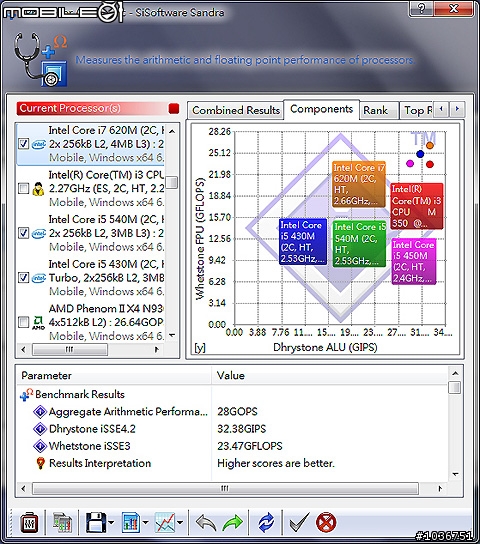
Task: Click diamond icon beside Aggregate Arithmetic Performance
Action: click(40, 412)
